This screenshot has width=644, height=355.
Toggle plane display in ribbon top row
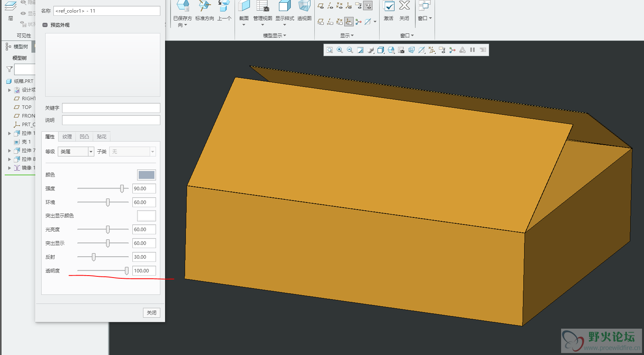point(321,6)
